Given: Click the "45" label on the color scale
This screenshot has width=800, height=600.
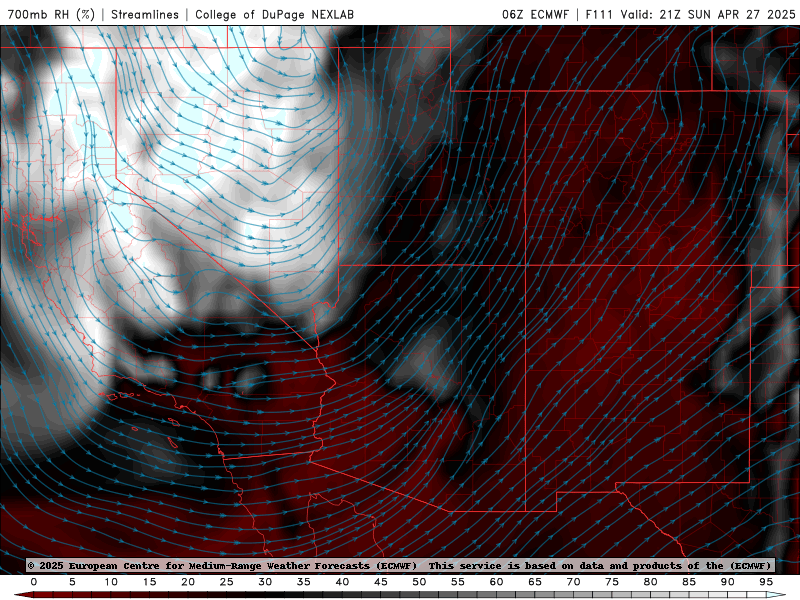Looking at the screenshot, I should point(381,582).
